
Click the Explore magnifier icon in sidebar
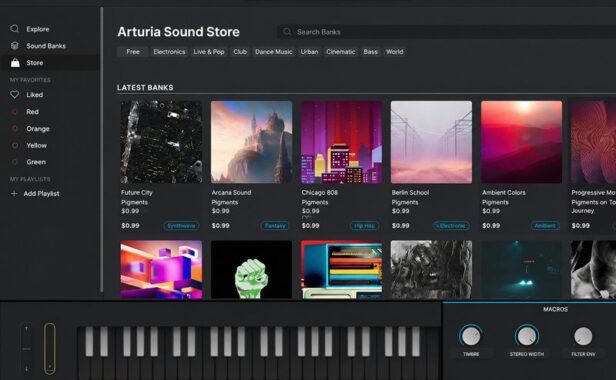(x=15, y=29)
